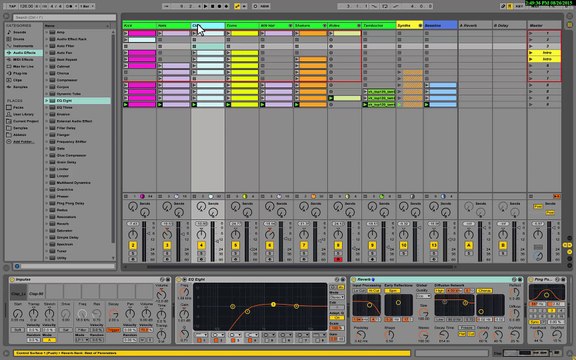Adjust the Kick track volume knob
This screenshot has height=360, width=576.
click(x=133, y=234)
